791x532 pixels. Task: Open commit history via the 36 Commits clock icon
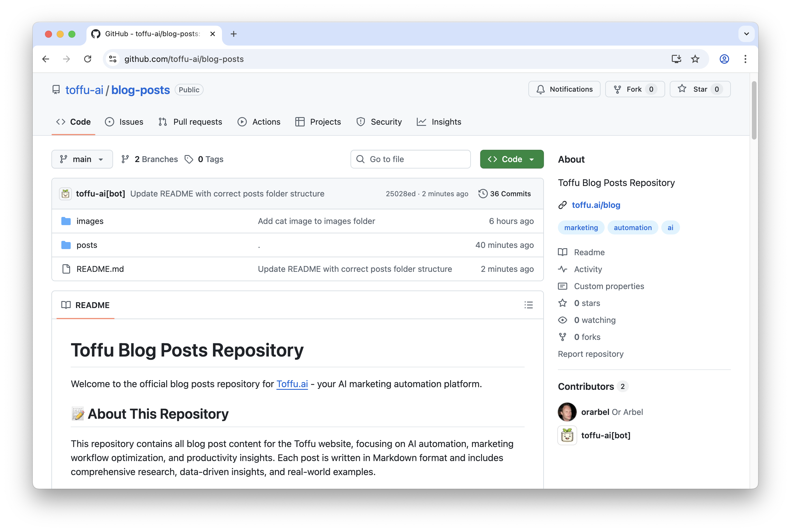pyautogui.click(x=483, y=193)
